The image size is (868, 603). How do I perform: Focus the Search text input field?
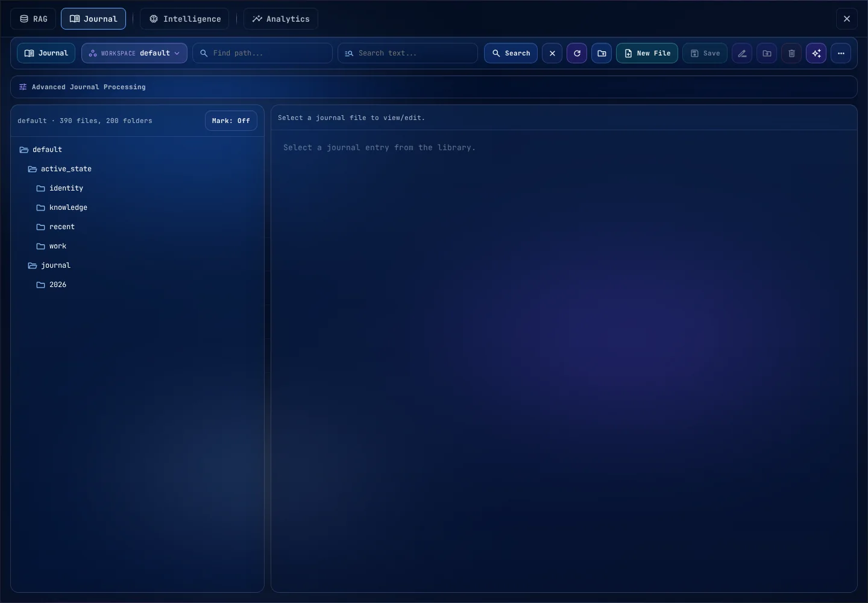click(407, 53)
